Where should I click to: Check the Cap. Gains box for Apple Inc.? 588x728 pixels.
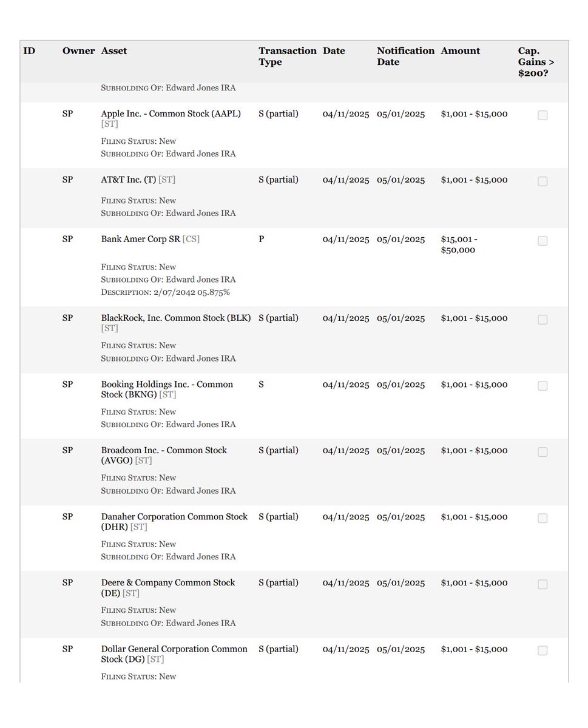[x=542, y=115]
